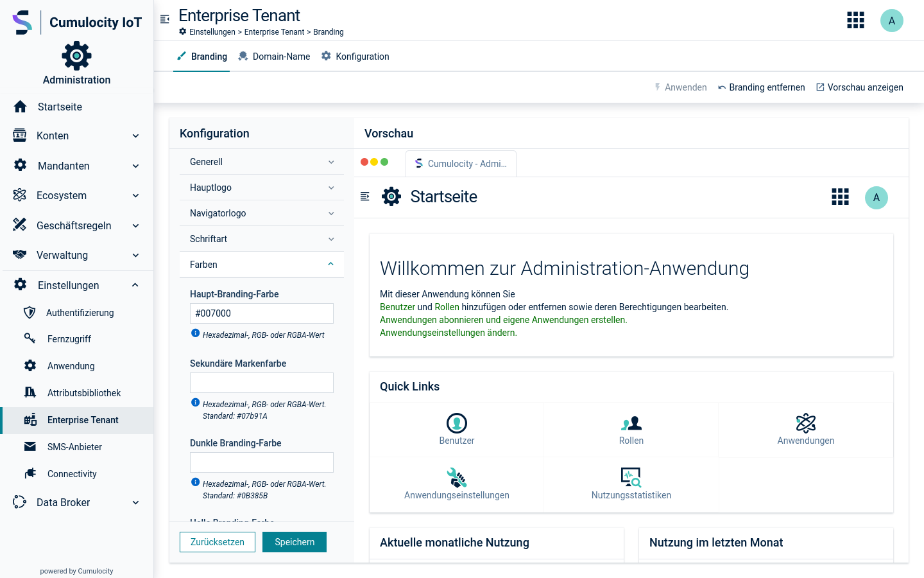The width and height of the screenshot is (924, 578).
Task: Click the Sekundäre Markenfarbe input field
Action: [262, 383]
